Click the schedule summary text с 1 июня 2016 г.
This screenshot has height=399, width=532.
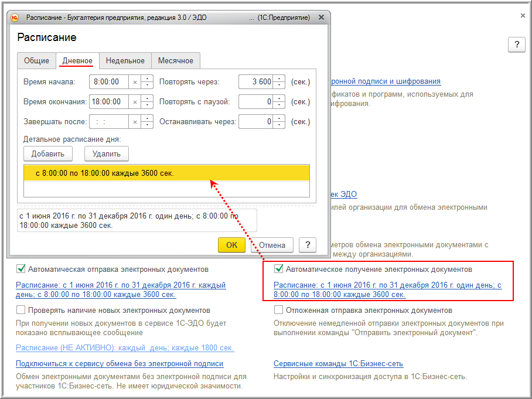pos(137,220)
